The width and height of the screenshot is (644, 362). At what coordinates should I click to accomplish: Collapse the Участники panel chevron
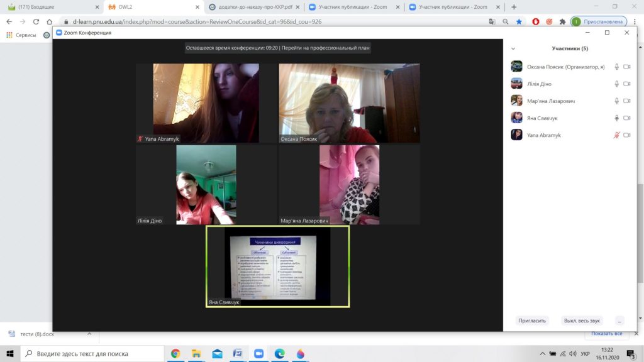513,48
